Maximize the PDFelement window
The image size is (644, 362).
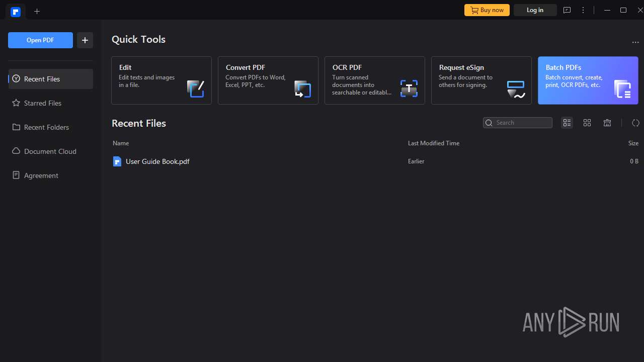pos(623,10)
